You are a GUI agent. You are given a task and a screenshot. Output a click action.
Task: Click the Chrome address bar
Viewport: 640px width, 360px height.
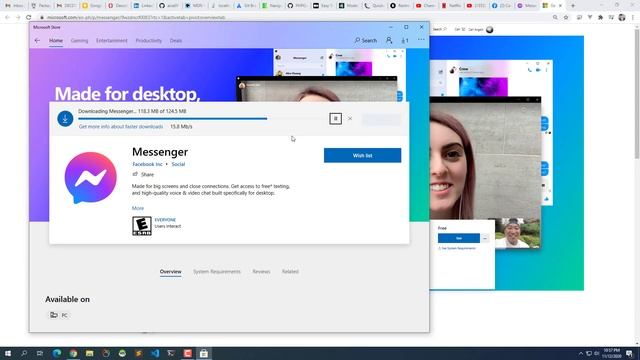294,18
